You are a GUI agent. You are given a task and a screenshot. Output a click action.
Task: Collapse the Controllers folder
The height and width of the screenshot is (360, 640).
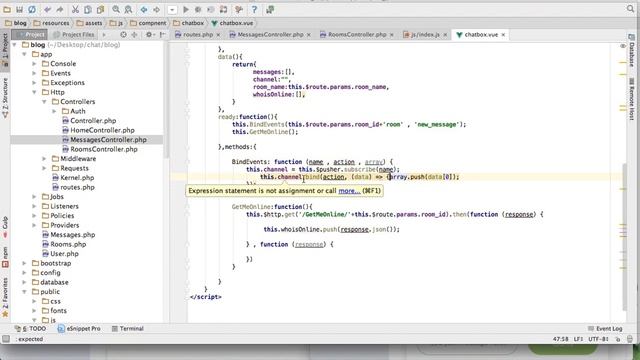tap(44, 102)
